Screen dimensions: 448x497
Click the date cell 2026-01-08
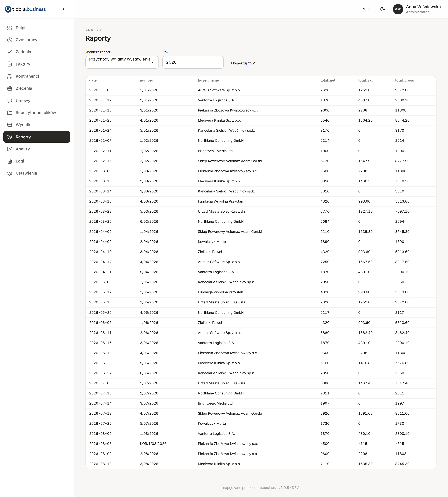pyautogui.click(x=100, y=90)
